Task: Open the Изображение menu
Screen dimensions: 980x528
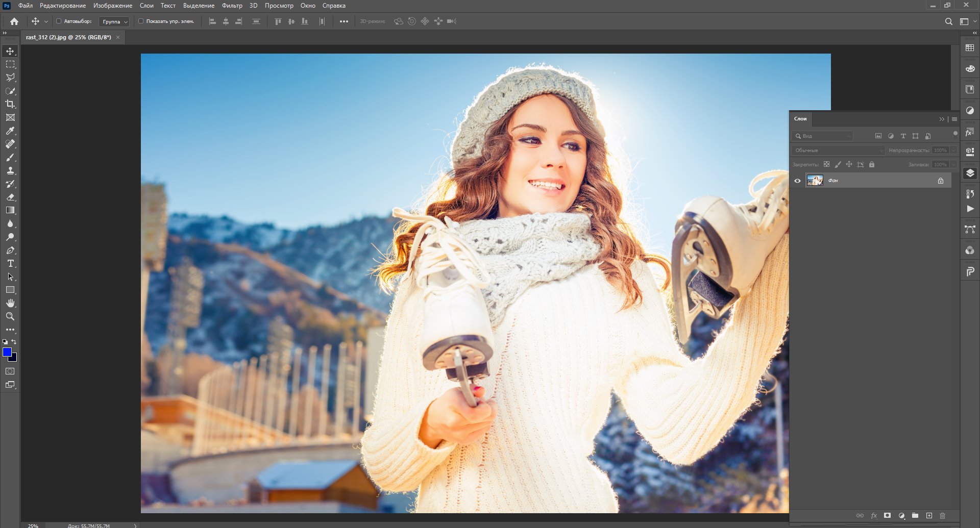Action: tap(113, 6)
